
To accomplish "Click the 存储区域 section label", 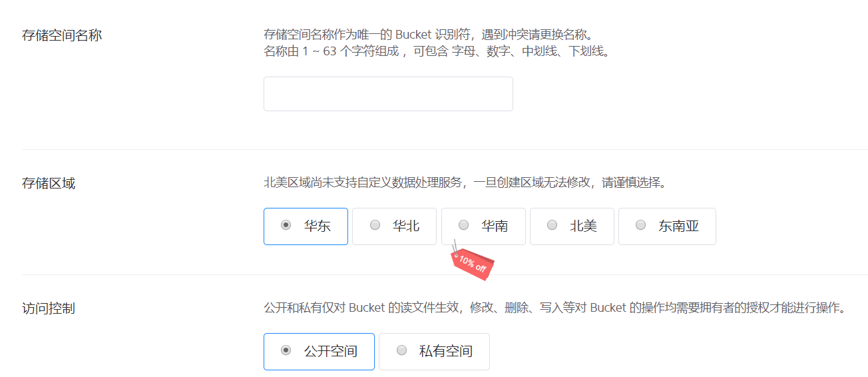I will click(x=49, y=183).
